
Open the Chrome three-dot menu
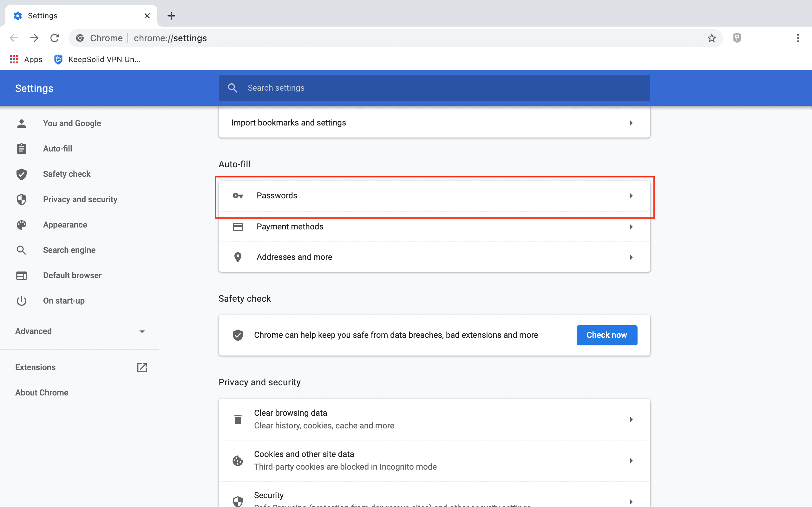798,38
